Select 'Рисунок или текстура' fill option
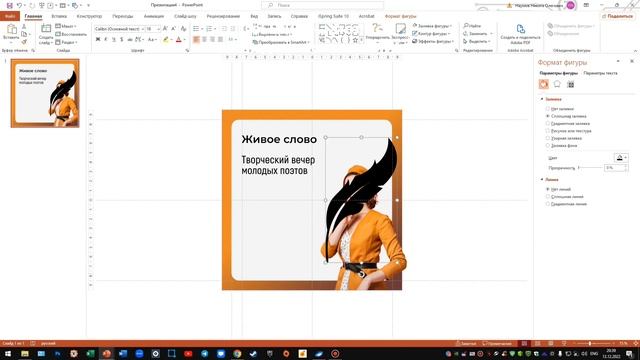This screenshot has height=360, width=640. pyautogui.click(x=568, y=131)
